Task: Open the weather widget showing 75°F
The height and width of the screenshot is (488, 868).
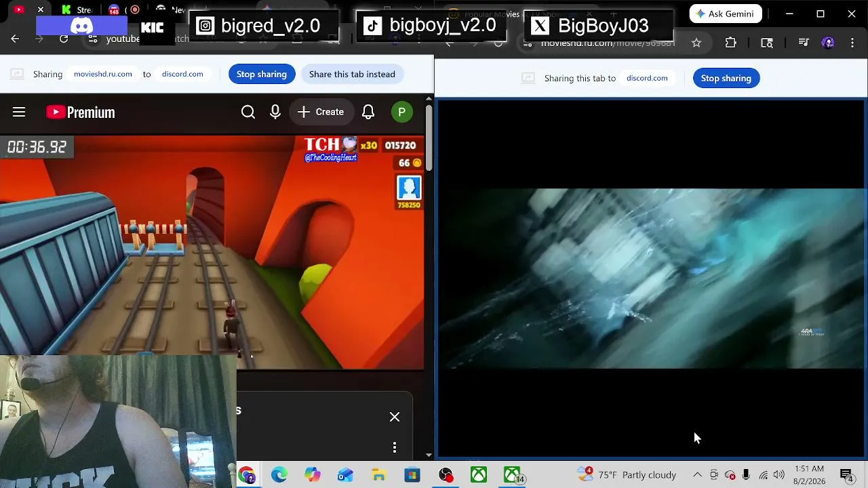Action: coord(627,474)
